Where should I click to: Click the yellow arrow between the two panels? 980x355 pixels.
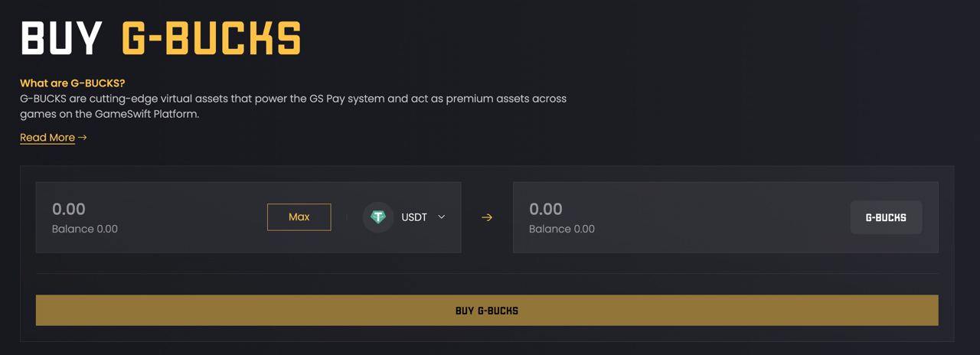point(487,217)
